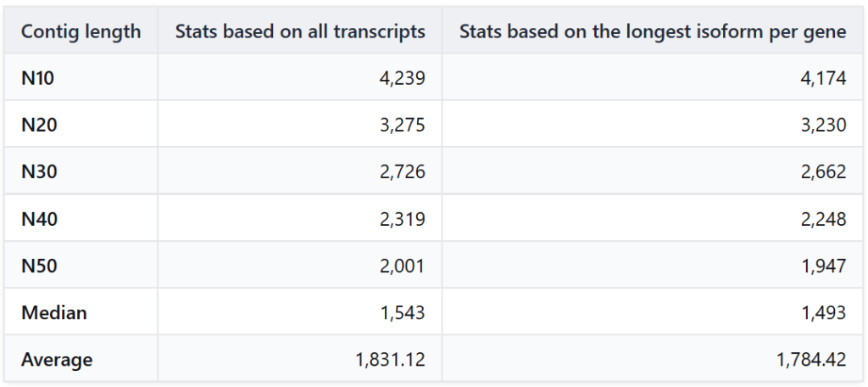Image resolution: width=868 pixels, height=387 pixels.
Task: Select the Average row label
Action: point(57,359)
